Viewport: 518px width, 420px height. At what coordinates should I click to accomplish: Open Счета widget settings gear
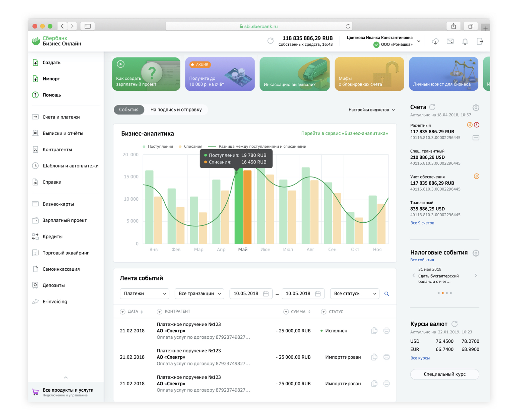pos(476,108)
